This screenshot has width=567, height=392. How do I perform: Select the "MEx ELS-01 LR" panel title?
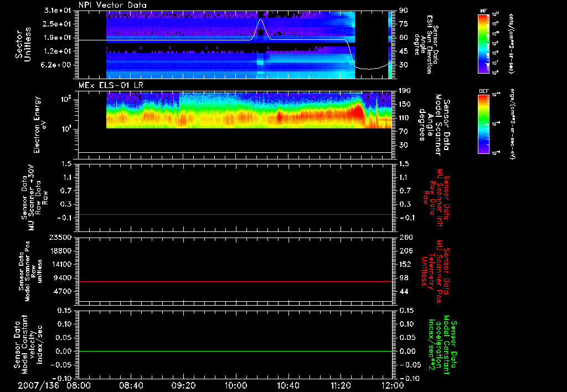[111, 85]
